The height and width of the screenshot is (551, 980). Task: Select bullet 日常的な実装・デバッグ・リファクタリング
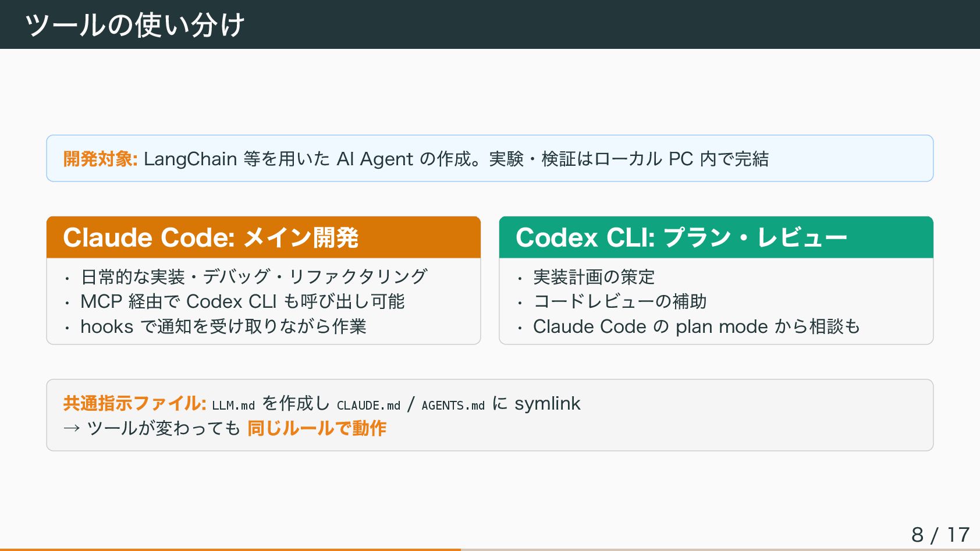pyautogui.click(x=254, y=276)
